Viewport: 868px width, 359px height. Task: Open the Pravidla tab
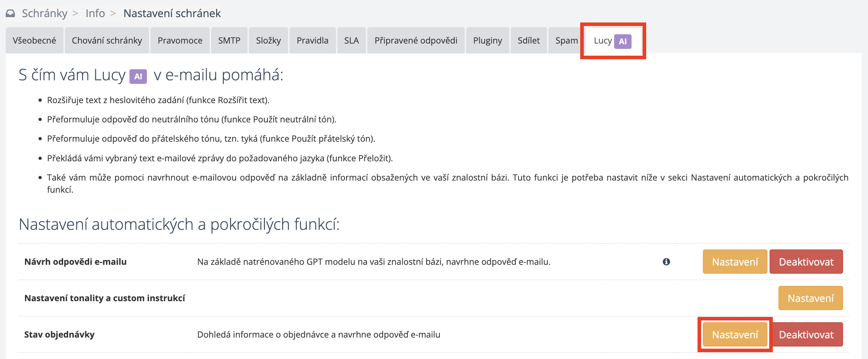click(312, 41)
